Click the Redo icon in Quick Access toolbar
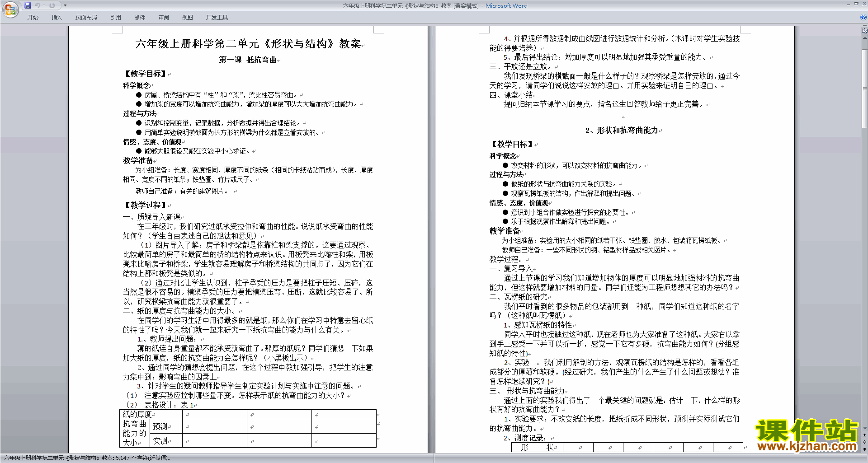868x463 pixels. pos(52,5)
